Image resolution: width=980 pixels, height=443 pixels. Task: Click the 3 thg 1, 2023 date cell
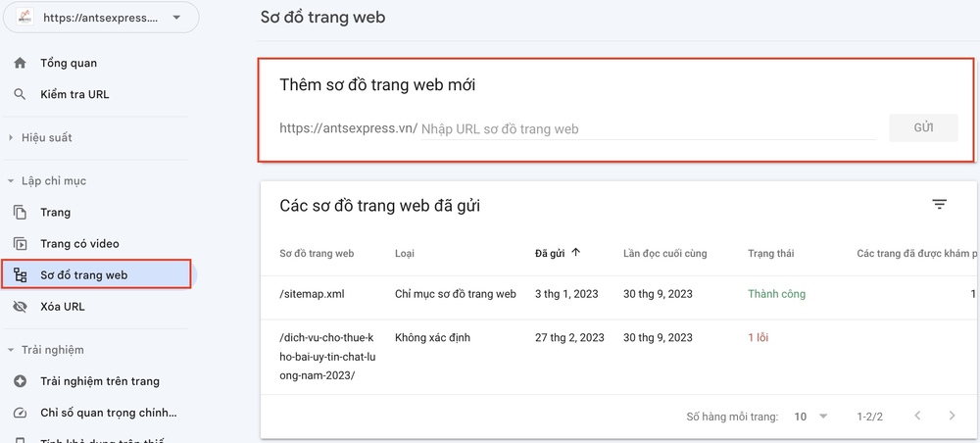(566, 294)
